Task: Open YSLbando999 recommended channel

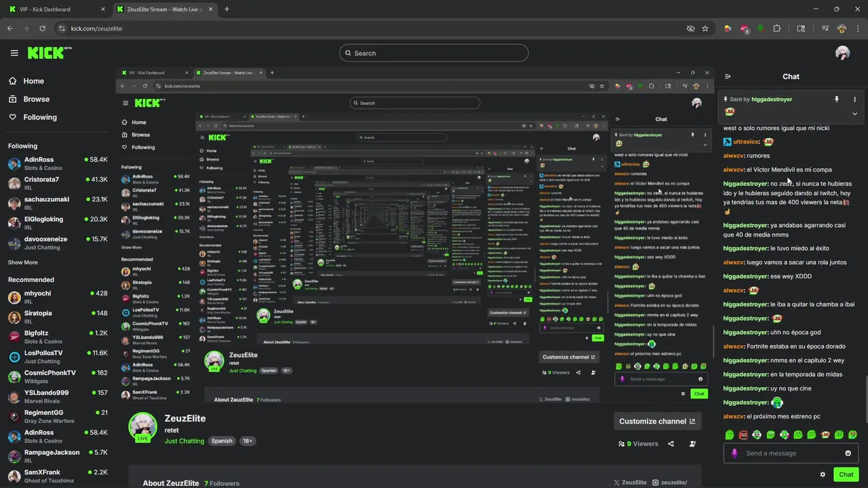Action: (x=58, y=396)
